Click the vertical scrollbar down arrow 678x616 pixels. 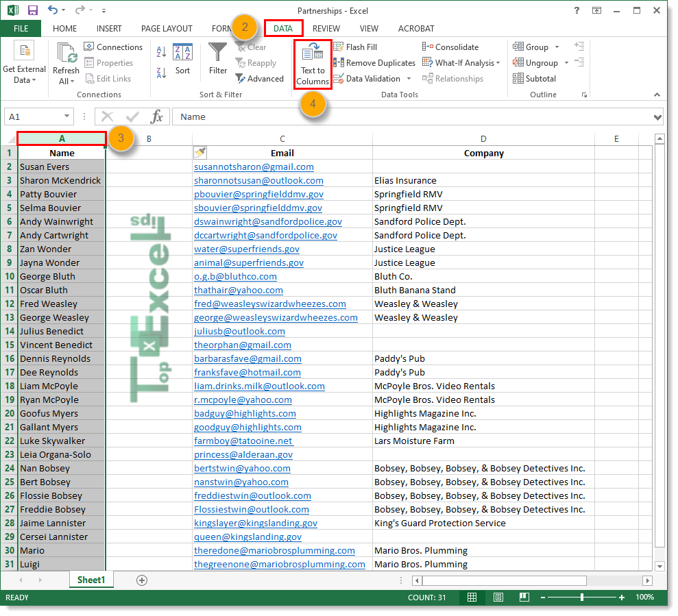click(x=659, y=566)
